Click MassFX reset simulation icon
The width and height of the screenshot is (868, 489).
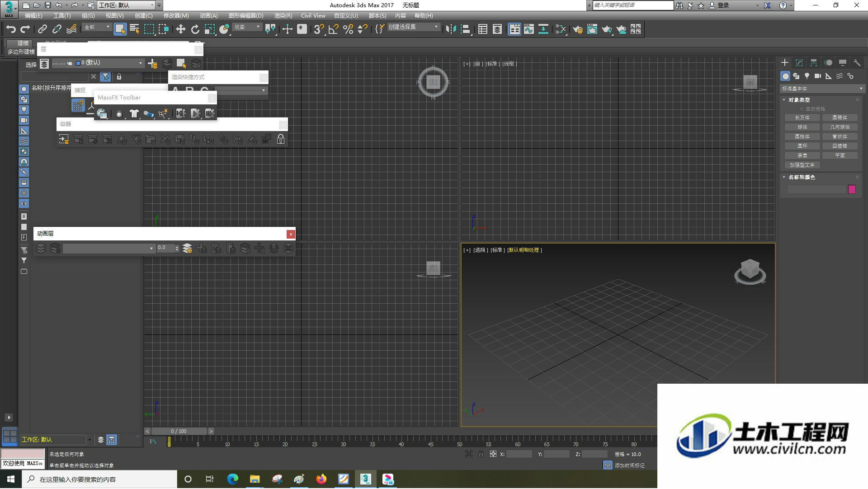pos(181,113)
